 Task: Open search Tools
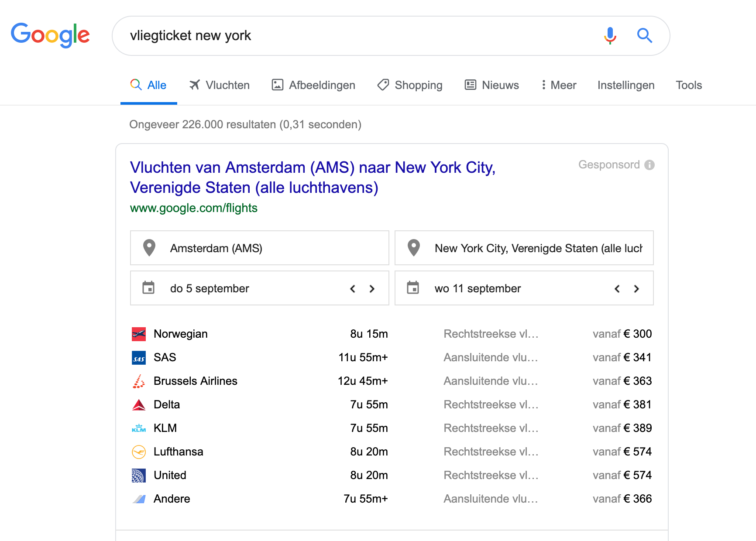689,85
